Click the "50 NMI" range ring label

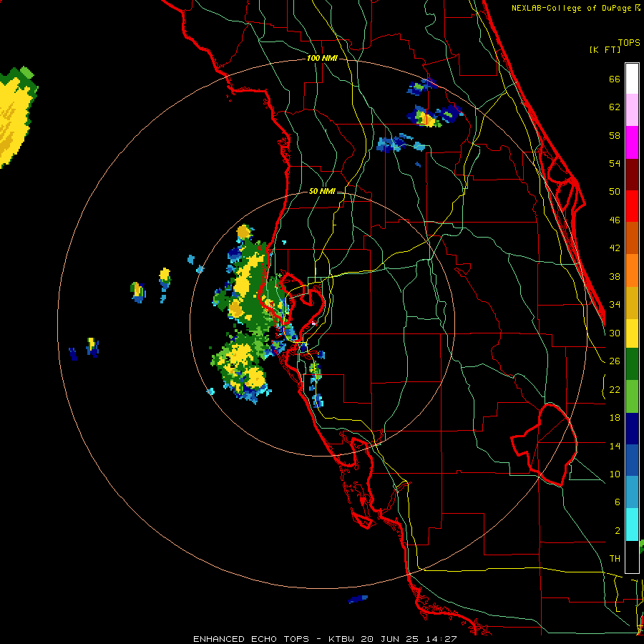tap(322, 191)
